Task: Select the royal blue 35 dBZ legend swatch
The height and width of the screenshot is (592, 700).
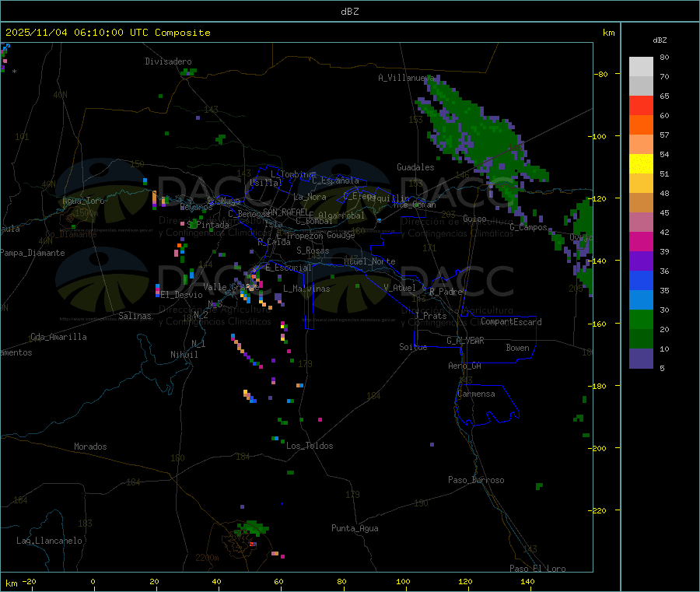Action: 641,280
